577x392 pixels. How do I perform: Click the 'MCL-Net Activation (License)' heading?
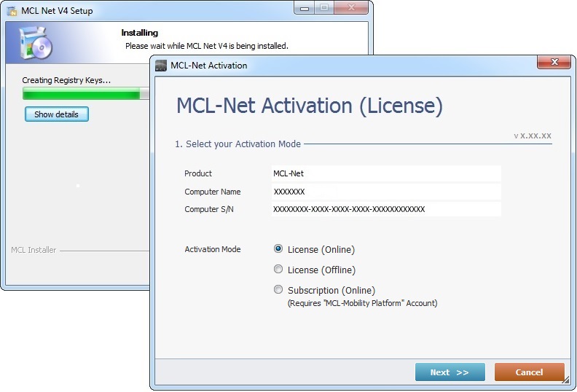(x=310, y=106)
